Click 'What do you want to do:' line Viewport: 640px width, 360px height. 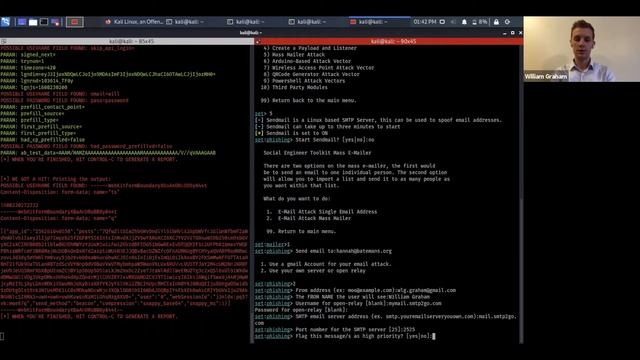[x=297, y=198]
